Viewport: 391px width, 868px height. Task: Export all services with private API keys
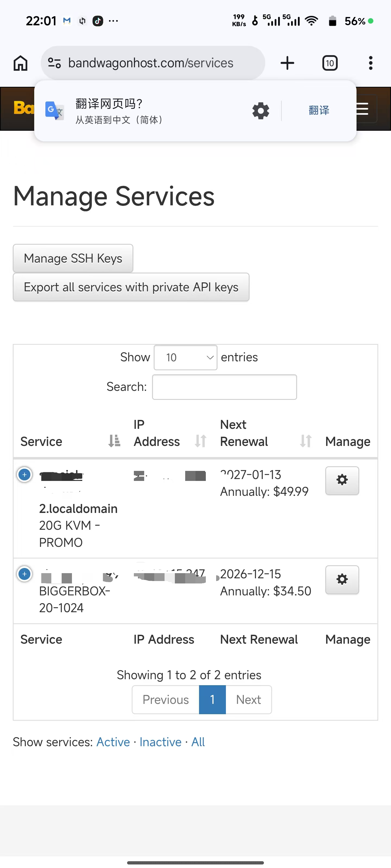[x=131, y=287]
